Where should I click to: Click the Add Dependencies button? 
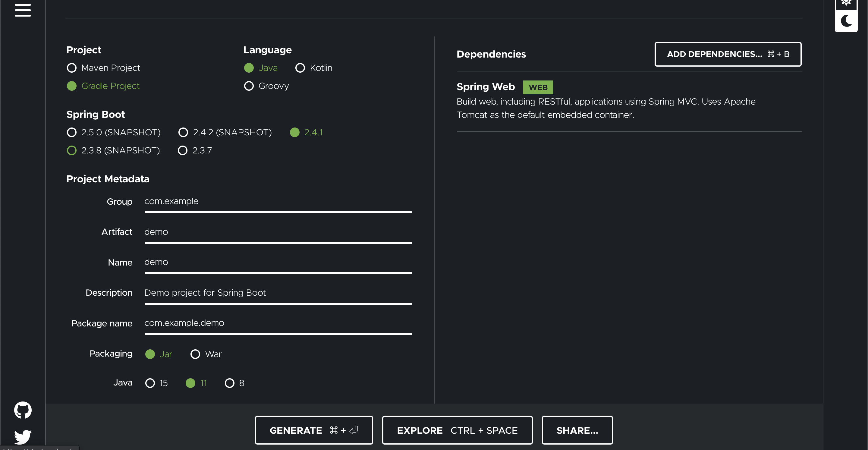[x=728, y=54]
